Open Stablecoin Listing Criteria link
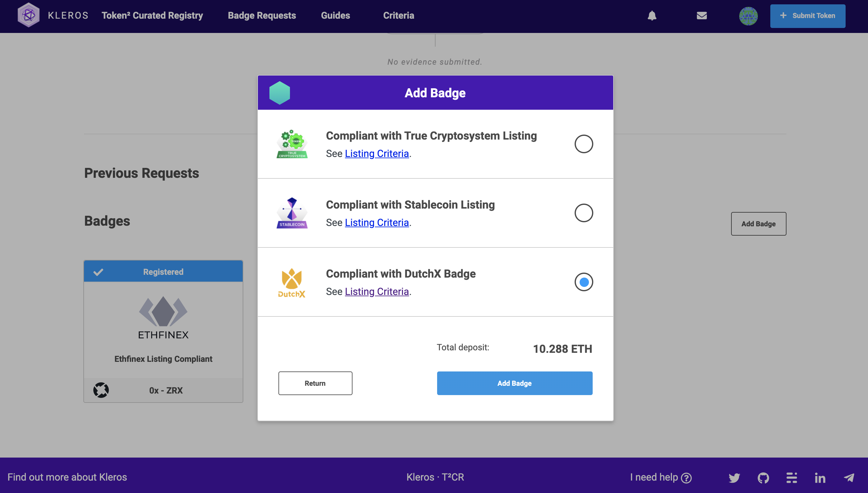Image resolution: width=868 pixels, height=493 pixels. pyautogui.click(x=377, y=223)
